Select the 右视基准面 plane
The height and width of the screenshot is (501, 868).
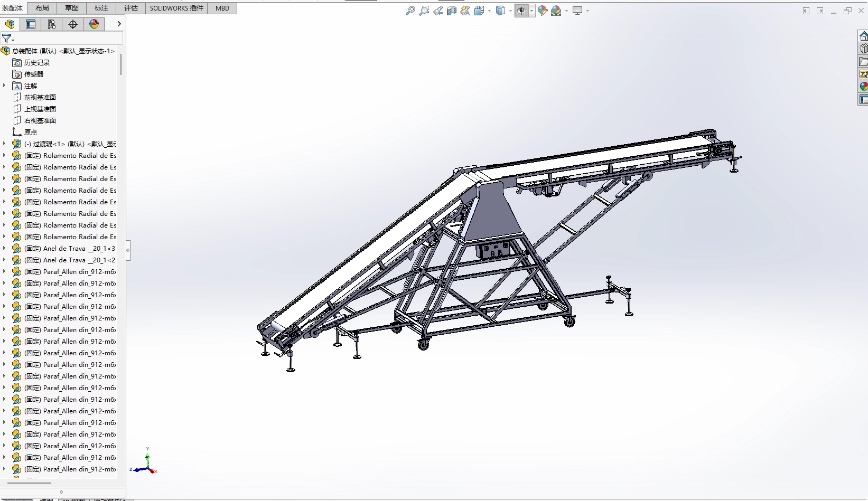34,120
